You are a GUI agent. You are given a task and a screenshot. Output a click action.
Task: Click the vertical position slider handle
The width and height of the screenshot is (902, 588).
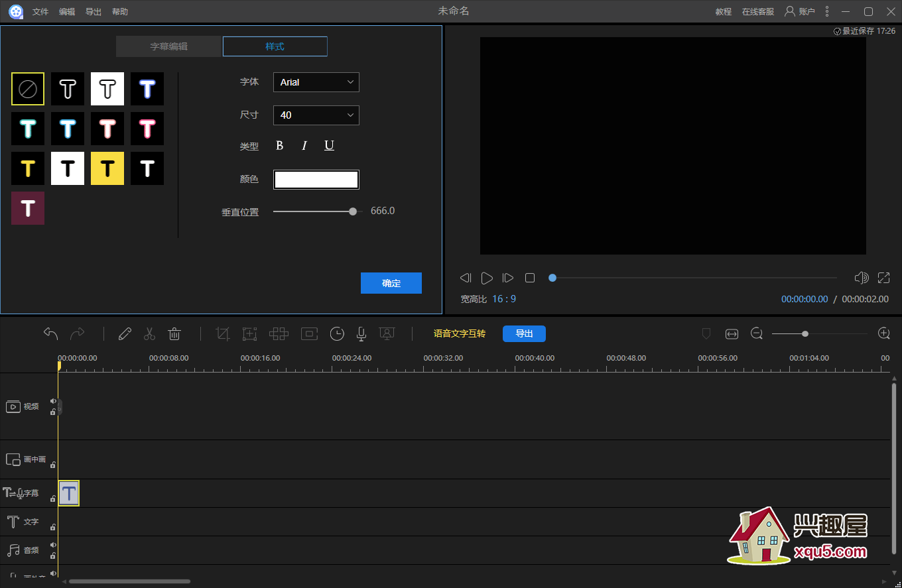coord(353,211)
